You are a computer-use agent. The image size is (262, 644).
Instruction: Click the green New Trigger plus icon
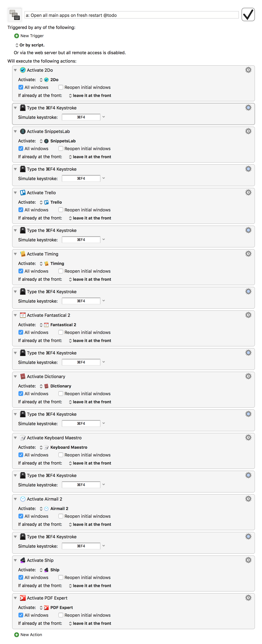[16, 36]
